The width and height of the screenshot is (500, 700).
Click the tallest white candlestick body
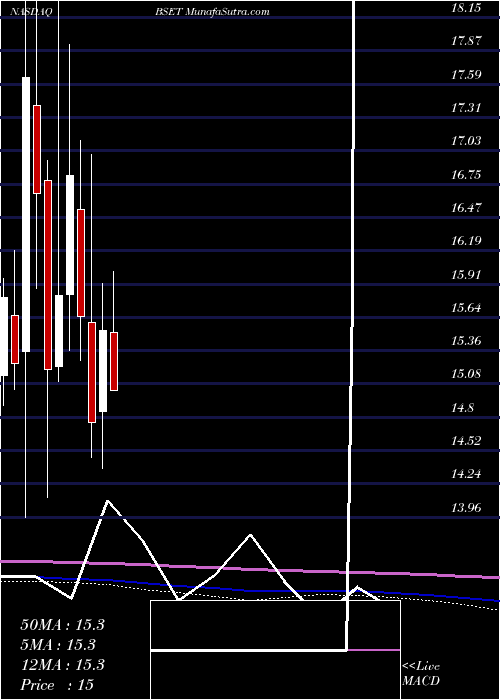26,214
